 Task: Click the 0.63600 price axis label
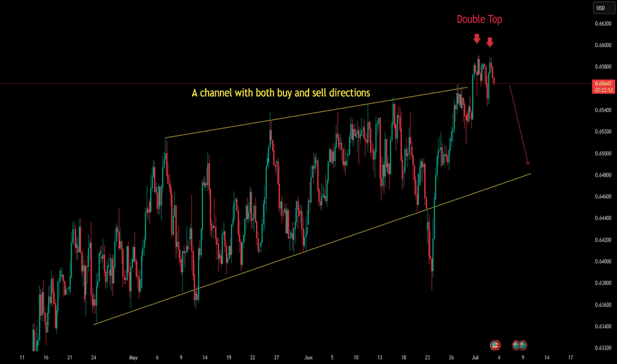(x=603, y=305)
